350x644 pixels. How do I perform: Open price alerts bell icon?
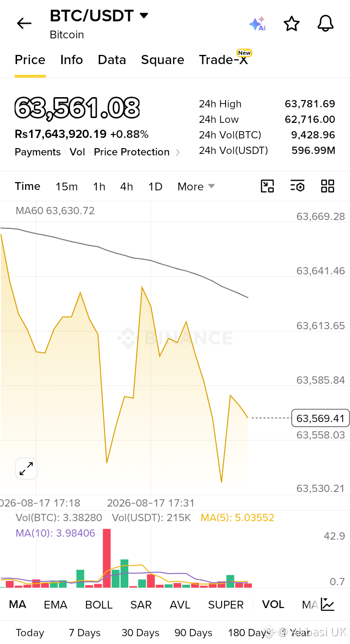pyautogui.click(x=325, y=23)
